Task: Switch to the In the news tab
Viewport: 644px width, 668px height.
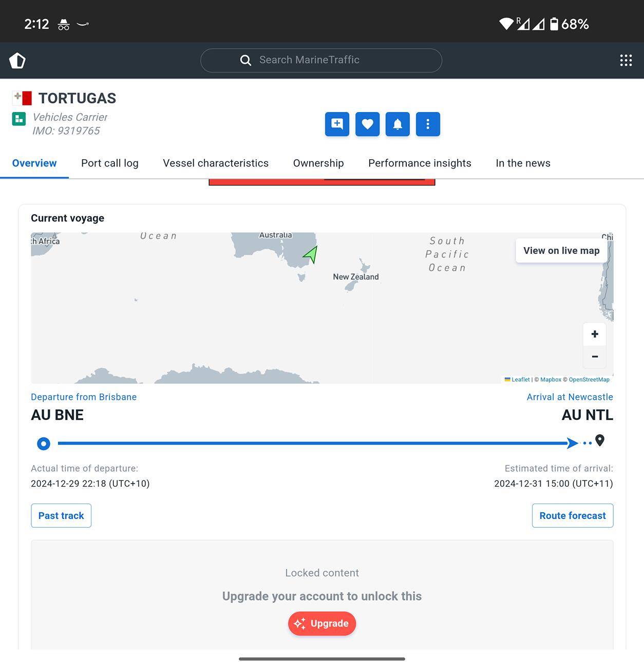Action: pos(523,163)
